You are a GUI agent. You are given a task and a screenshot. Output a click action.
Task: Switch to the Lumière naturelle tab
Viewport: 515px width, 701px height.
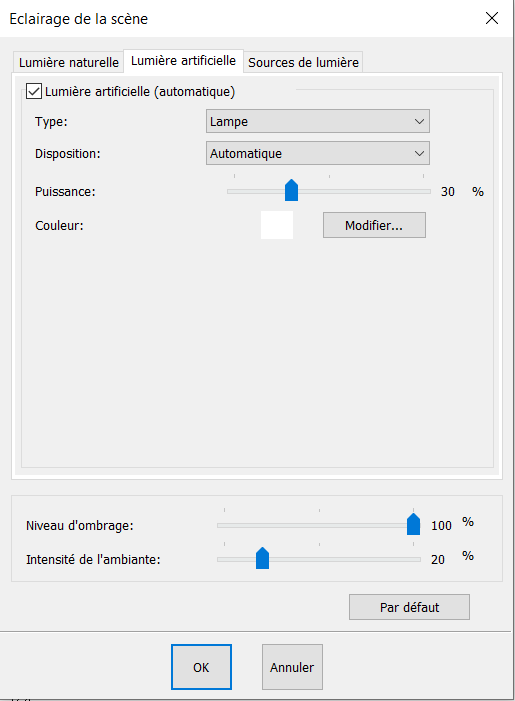(x=68, y=62)
